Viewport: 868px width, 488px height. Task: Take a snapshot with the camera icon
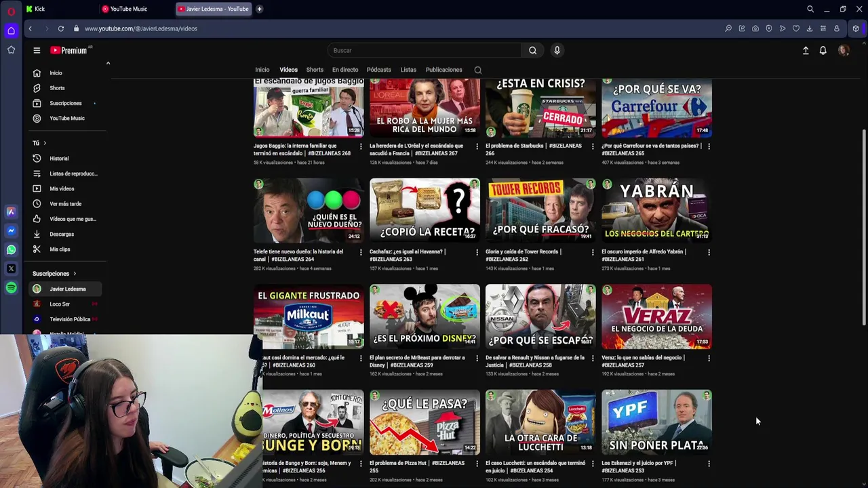click(x=755, y=28)
